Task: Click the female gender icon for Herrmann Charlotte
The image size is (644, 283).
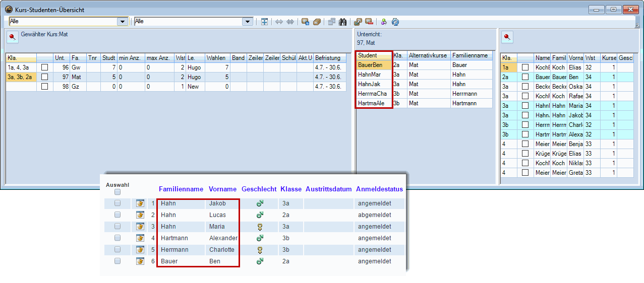Action: (x=260, y=250)
